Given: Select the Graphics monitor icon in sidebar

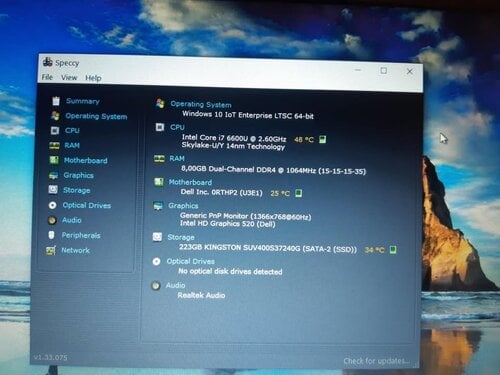Looking at the screenshot, I should coord(53,175).
